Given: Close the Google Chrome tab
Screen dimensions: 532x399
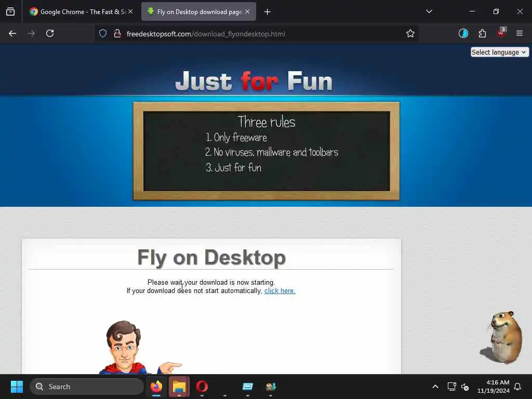Looking at the screenshot, I should coord(130,12).
